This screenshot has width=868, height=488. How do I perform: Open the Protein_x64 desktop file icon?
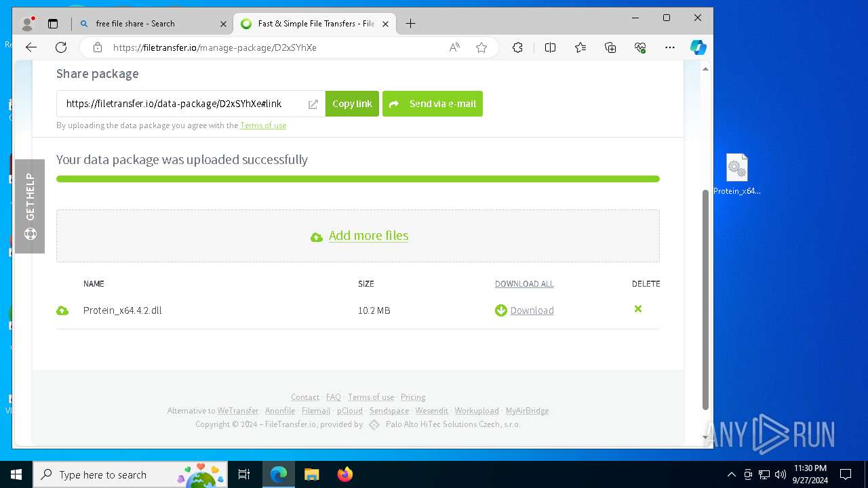pos(737,174)
